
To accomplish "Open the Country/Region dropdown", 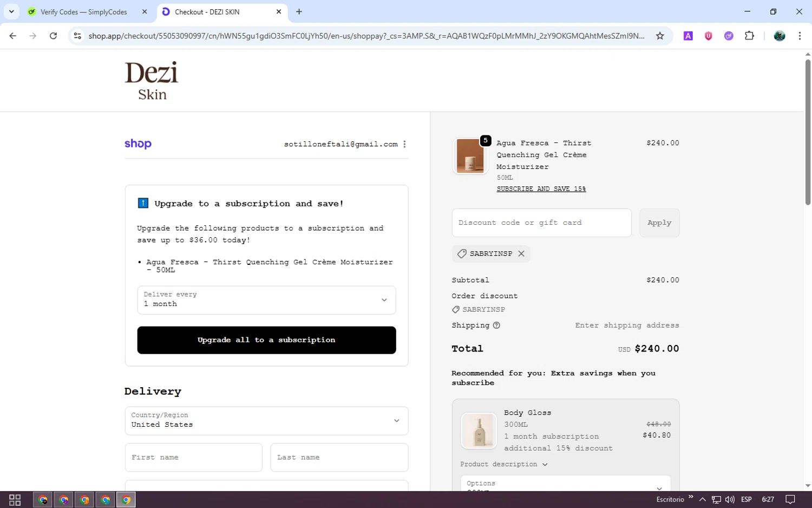I will pyautogui.click(x=266, y=420).
